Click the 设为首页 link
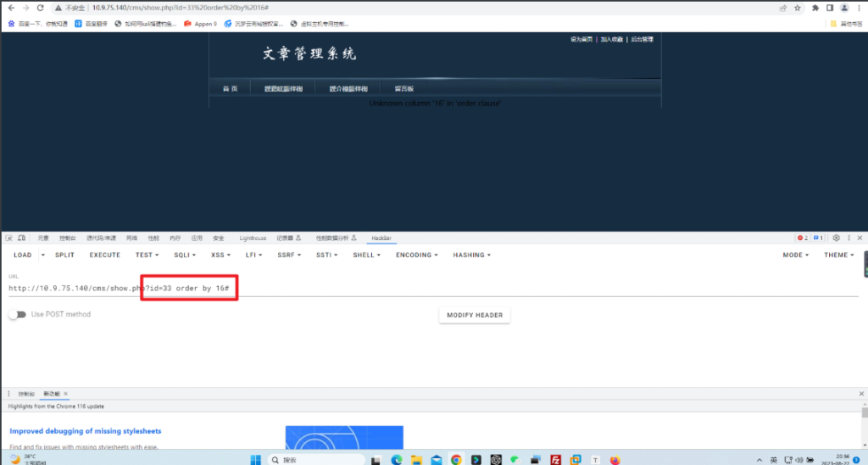Image resolution: width=868 pixels, height=465 pixels. click(x=581, y=39)
